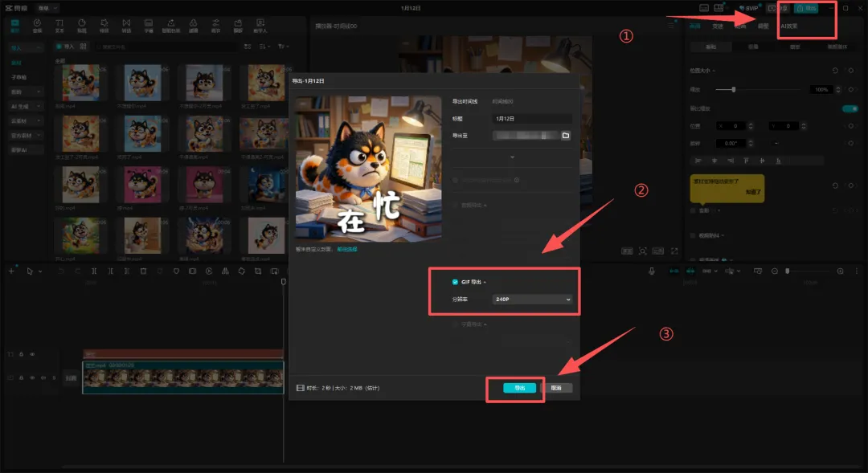The image size is (868, 473).
Task: Select the 抠像 sub-tab in right panel
Action: tap(753, 47)
